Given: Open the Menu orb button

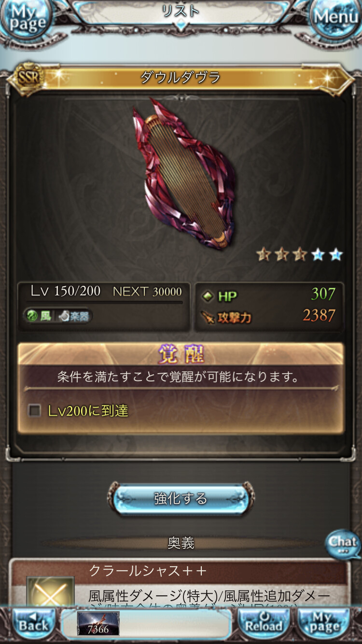Looking at the screenshot, I should pos(336,18).
